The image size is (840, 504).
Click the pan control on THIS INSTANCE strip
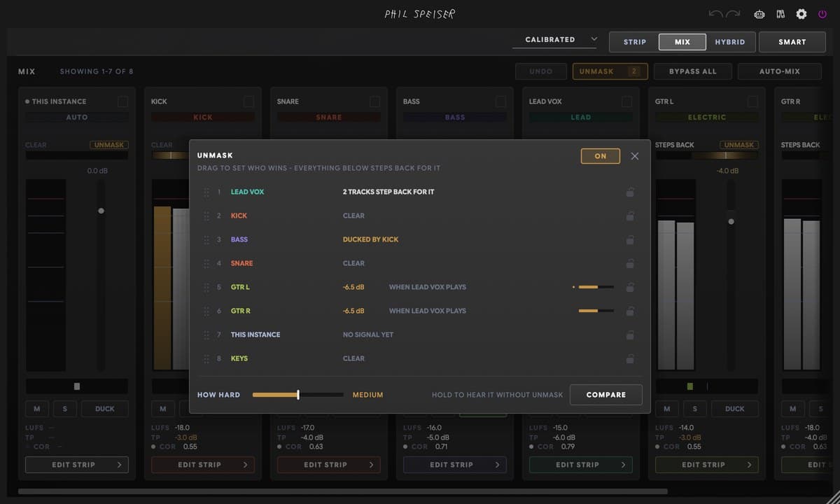pyautogui.click(x=77, y=386)
